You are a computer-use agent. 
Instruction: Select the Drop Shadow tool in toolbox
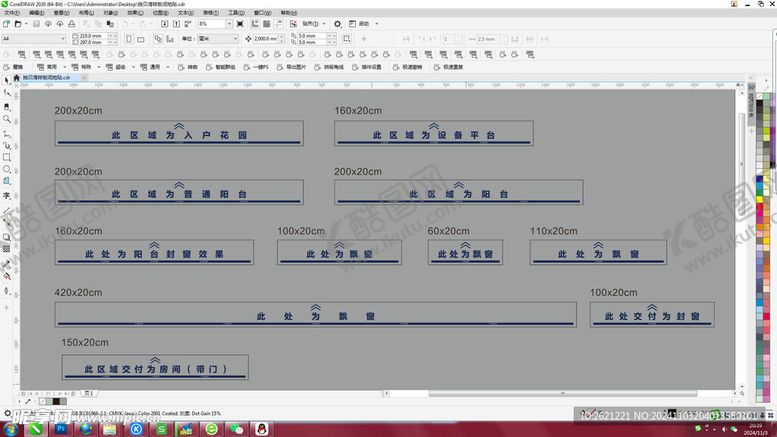pyautogui.click(x=6, y=237)
